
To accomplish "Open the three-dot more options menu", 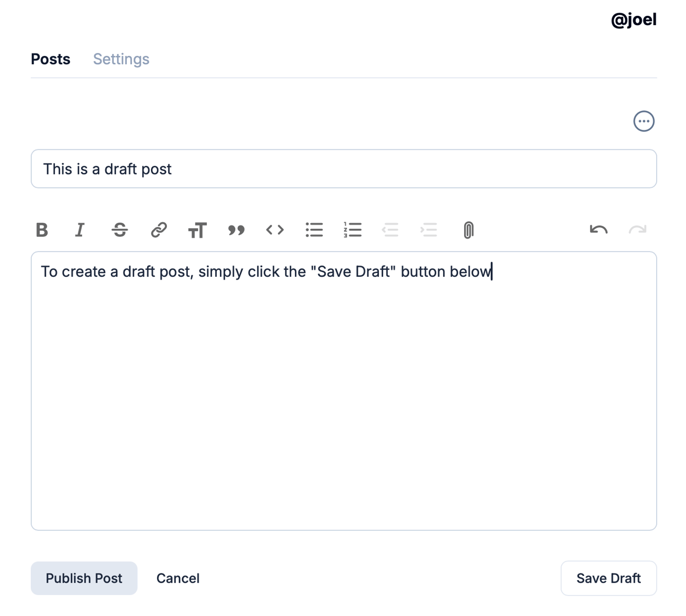I will (643, 122).
